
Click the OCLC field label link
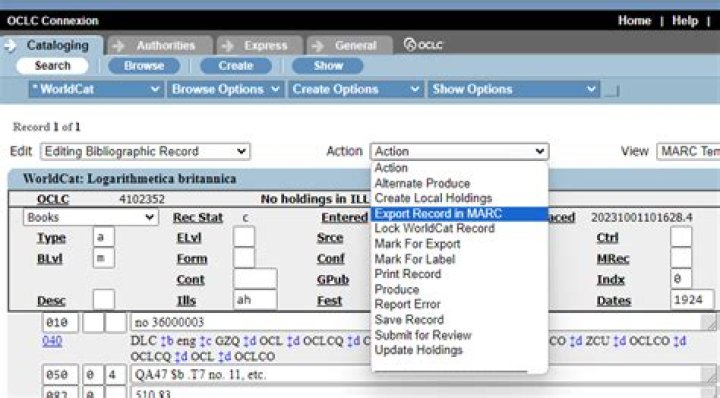53,199
